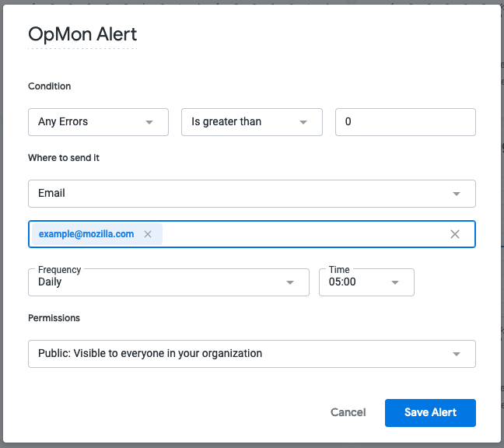Viewport: 504px width, 448px height.
Task: Cancel the alert dialog
Action: (x=348, y=412)
